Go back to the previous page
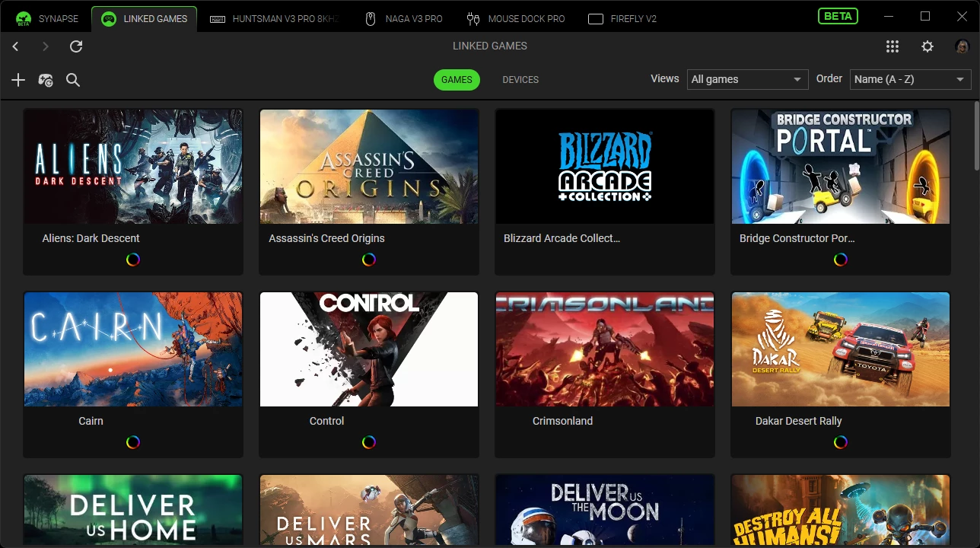 tap(15, 46)
